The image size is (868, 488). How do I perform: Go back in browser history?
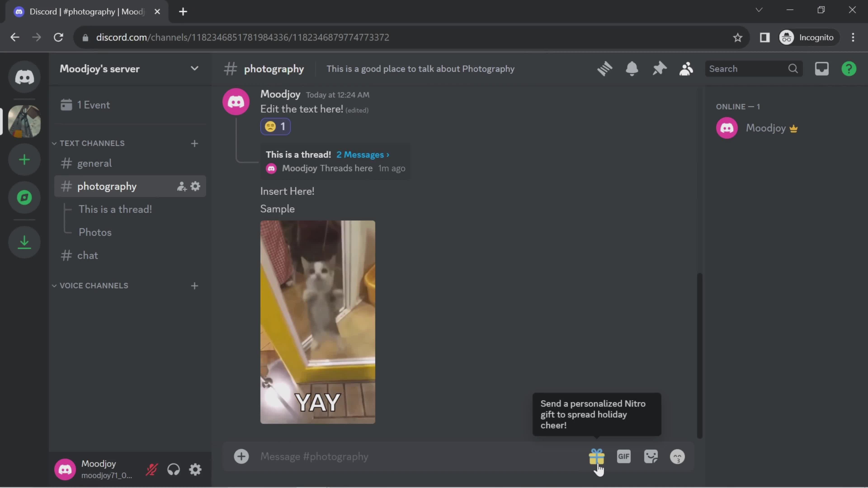[15, 37]
